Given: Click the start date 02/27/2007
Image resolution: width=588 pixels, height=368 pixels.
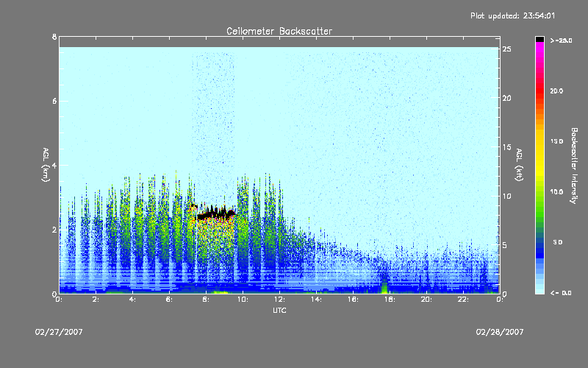Looking at the screenshot, I should [x=59, y=332].
